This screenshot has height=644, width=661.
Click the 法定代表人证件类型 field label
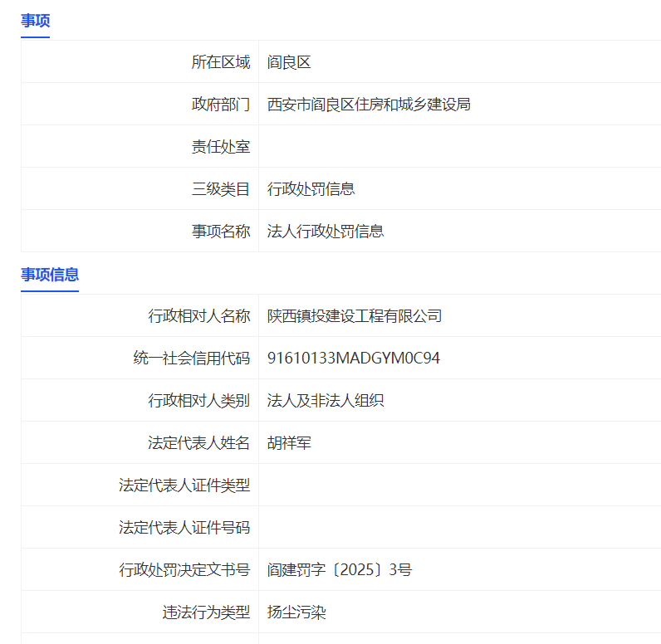[x=184, y=485]
